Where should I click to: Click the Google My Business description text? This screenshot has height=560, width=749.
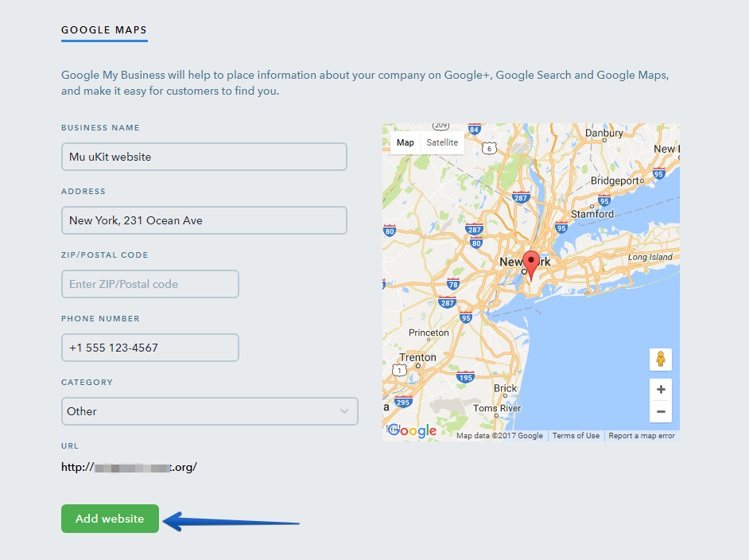pyautogui.click(x=365, y=83)
